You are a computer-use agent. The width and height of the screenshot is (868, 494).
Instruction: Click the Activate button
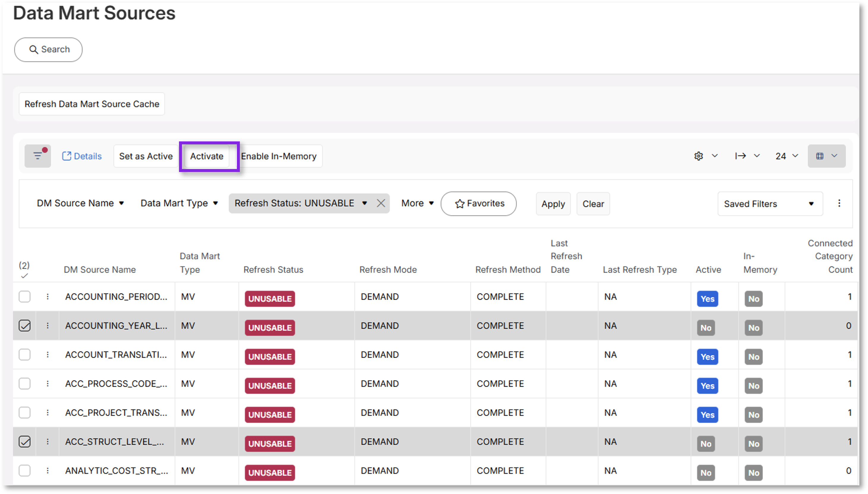(x=207, y=156)
